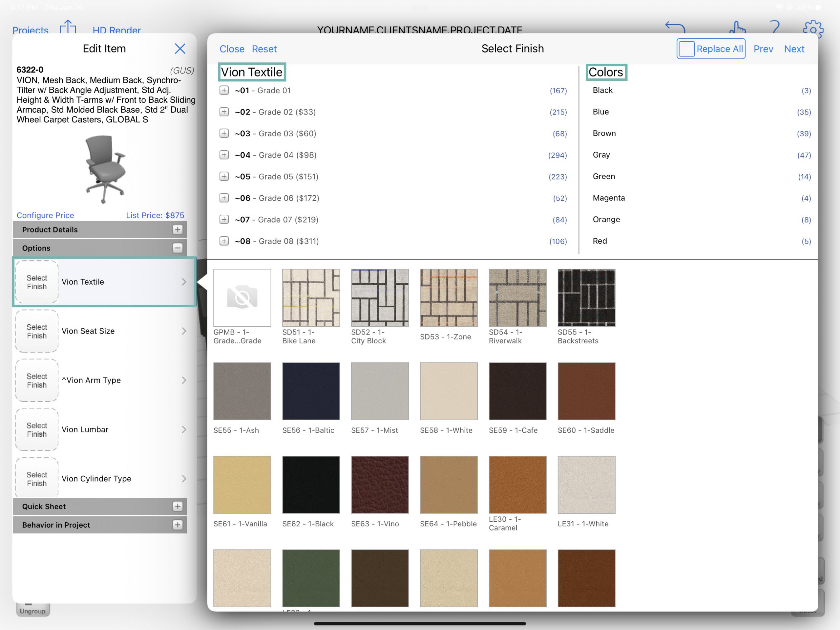Expand the ~05 Grade 05 plus box
The height and width of the screenshot is (630, 840).
tap(224, 176)
